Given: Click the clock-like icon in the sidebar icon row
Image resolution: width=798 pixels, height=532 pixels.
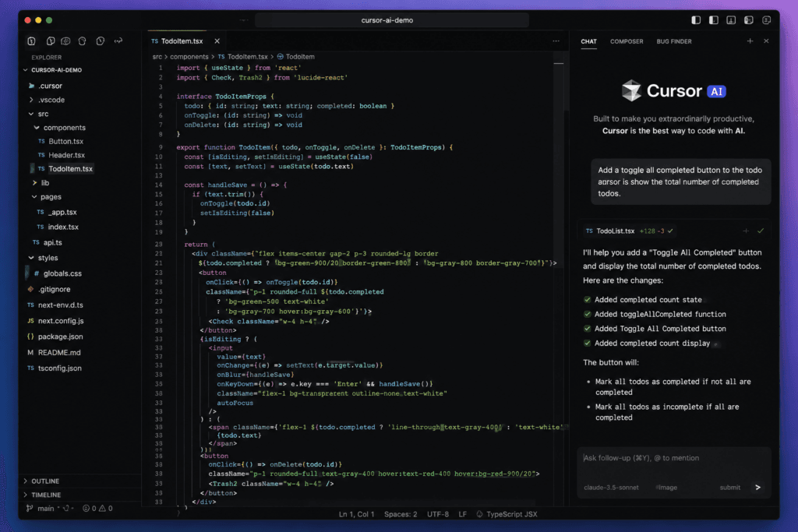Looking at the screenshot, I should point(101,41).
